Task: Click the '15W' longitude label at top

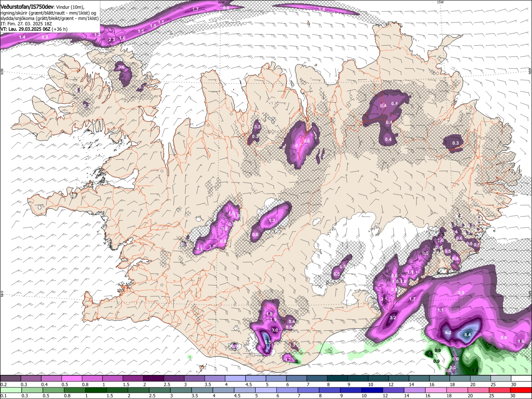Action: tap(440, 2)
